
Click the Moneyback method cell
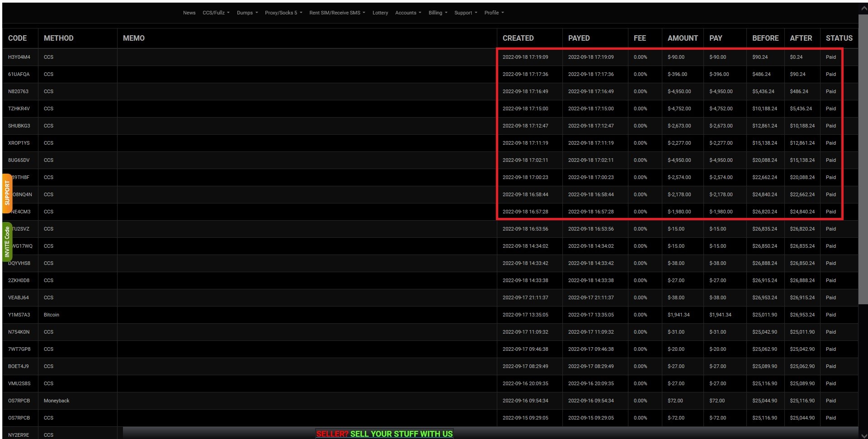pyautogui.click(x=57, y=401)
